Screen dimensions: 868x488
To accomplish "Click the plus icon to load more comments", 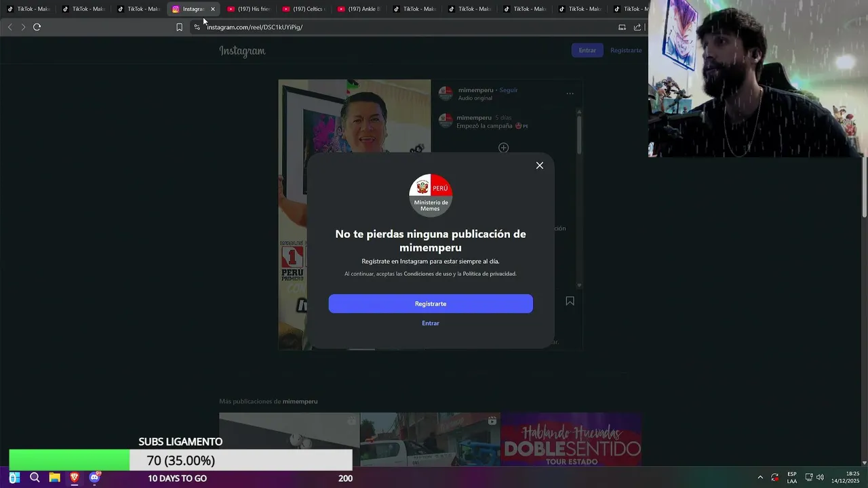I will (x=503, y=148).
